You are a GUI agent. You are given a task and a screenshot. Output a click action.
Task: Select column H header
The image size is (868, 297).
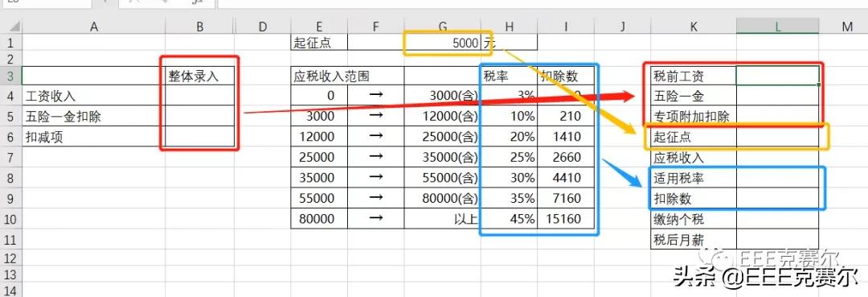(x=509, y=26)
